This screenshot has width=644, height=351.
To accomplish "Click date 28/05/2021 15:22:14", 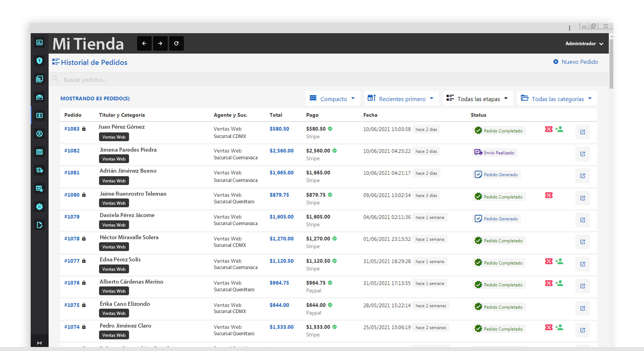I will pyautogui.click(x=387, y=306).
